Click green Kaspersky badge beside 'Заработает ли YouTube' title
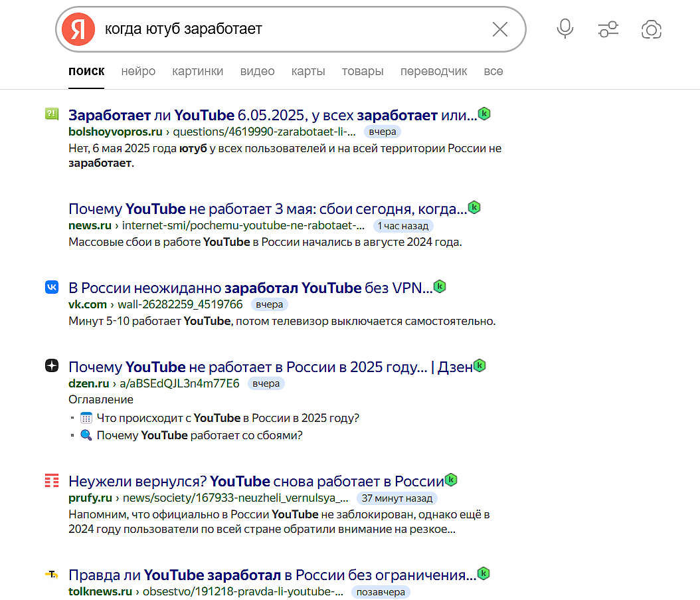The height and width of the screenshot is (600, 700). (x=484, y=114)
